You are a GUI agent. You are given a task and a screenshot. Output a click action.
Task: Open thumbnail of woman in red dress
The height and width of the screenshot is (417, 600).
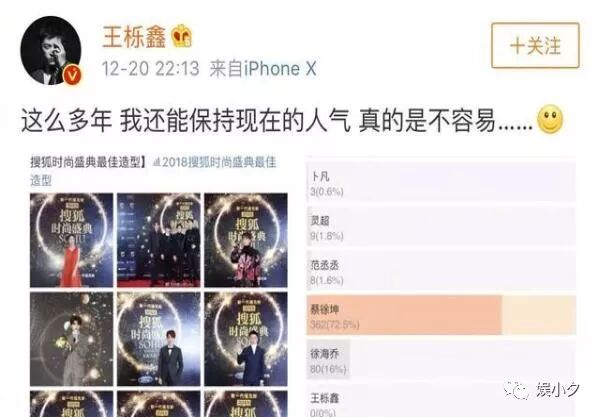pyautogui.click(x=72, y=240)
